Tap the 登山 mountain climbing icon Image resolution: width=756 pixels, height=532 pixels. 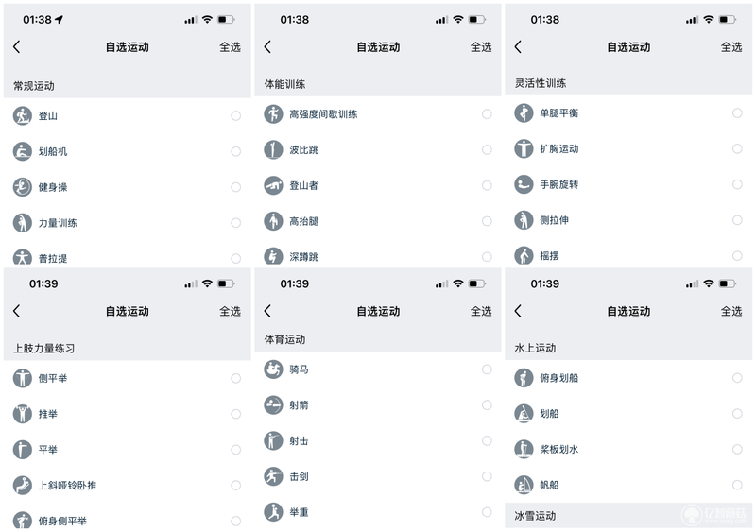click(22, 116)
